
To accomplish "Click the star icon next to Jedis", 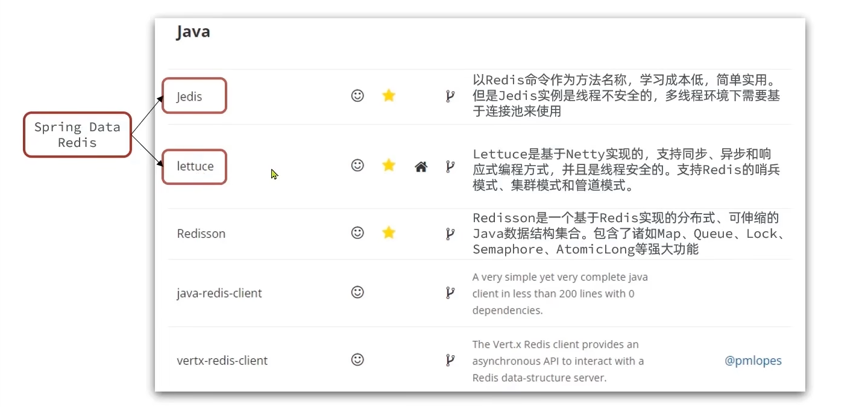I will pyautogui.click(x=389, y=96).
